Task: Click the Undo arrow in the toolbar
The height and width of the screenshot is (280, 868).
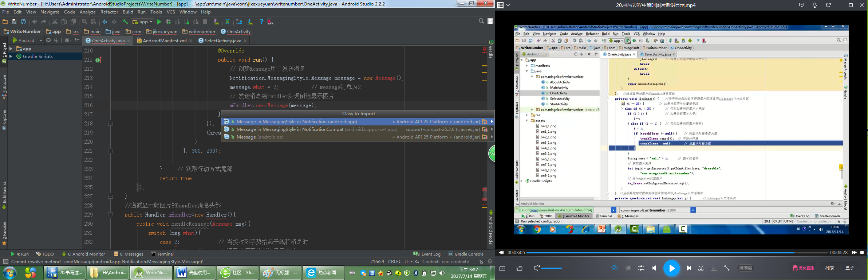Action: point(35,22)
